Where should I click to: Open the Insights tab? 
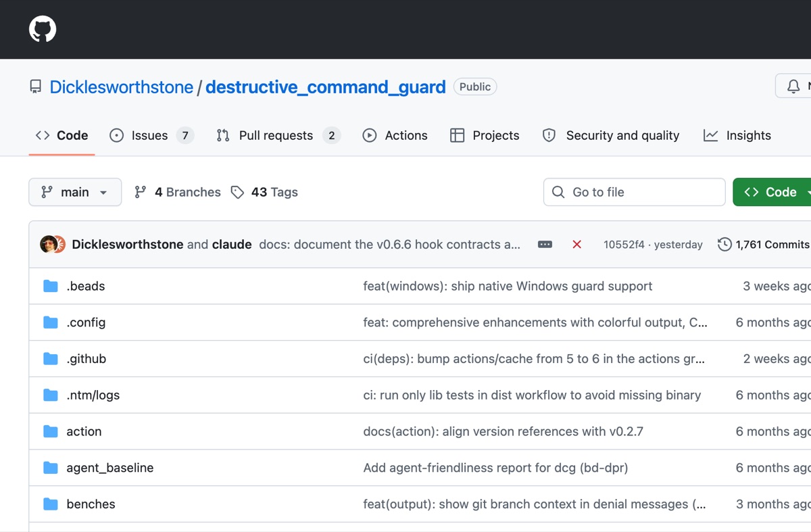[x=737, y=135]
